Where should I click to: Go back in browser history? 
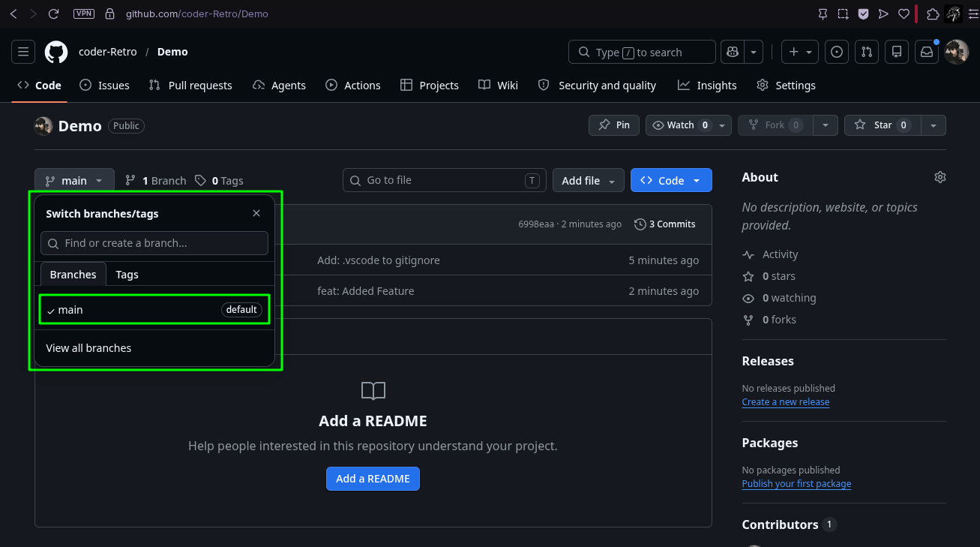tap(13, 14)
